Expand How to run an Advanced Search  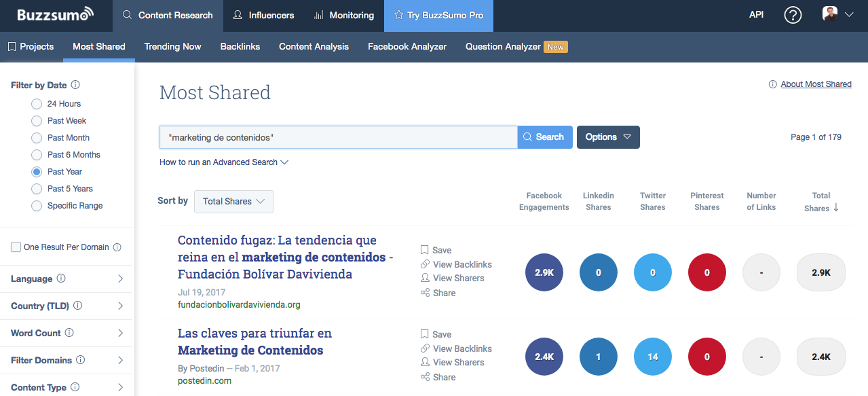click(224, 162)
